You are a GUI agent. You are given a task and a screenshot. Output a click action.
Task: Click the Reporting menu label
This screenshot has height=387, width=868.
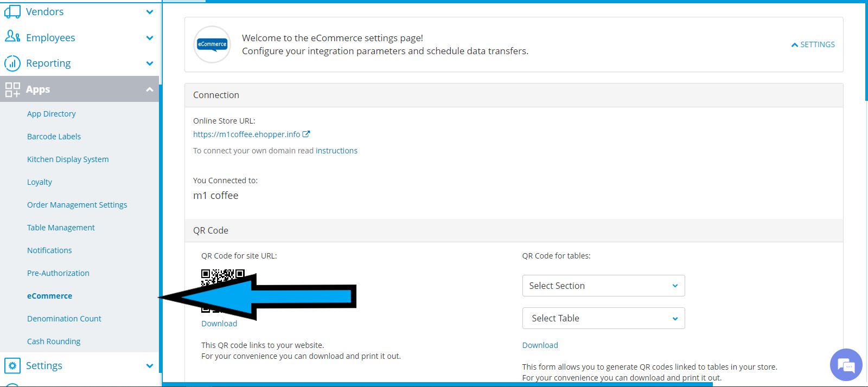(x=48, y=63)
